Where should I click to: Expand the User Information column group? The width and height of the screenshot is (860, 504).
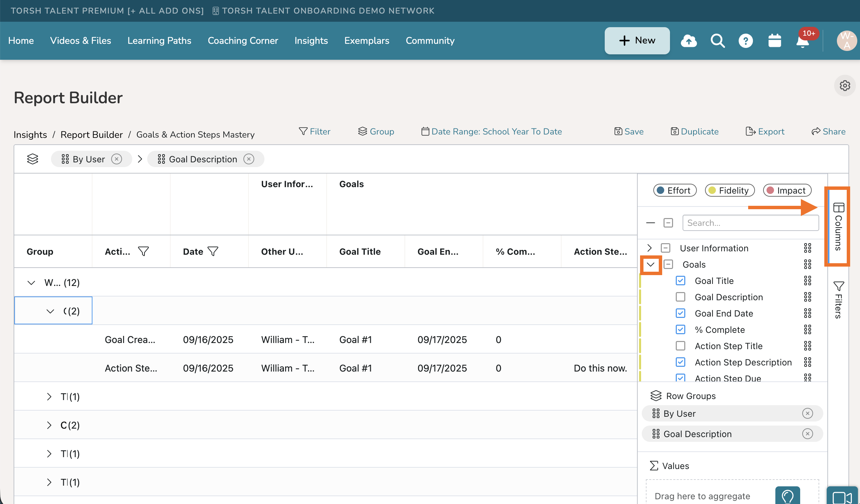point(650,248)
